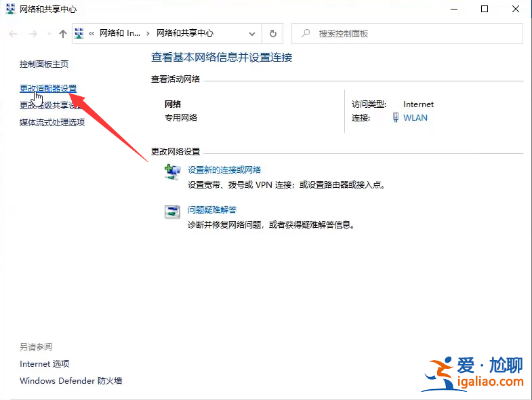Open the recent locations dropdown arrow
This screenshot has height=400, width=532.
coord(49,34)
